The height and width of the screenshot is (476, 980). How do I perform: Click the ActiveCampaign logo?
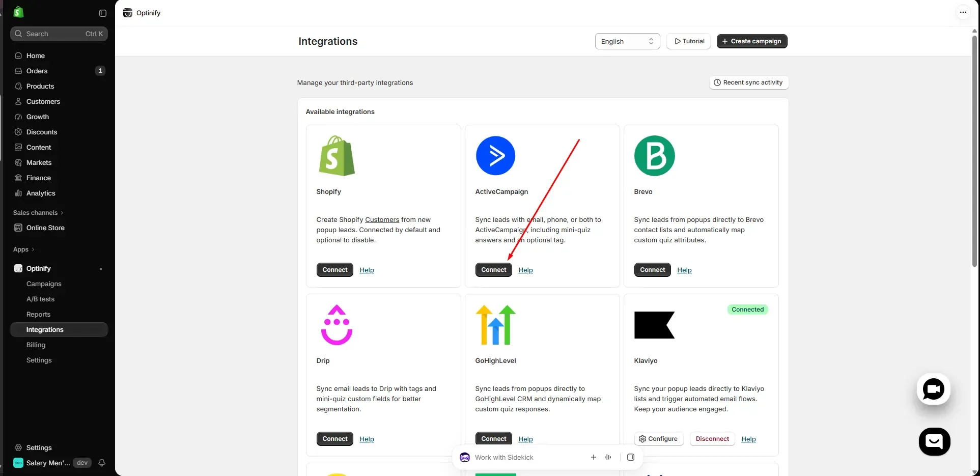pyautogui.click(x=495, y=156)
